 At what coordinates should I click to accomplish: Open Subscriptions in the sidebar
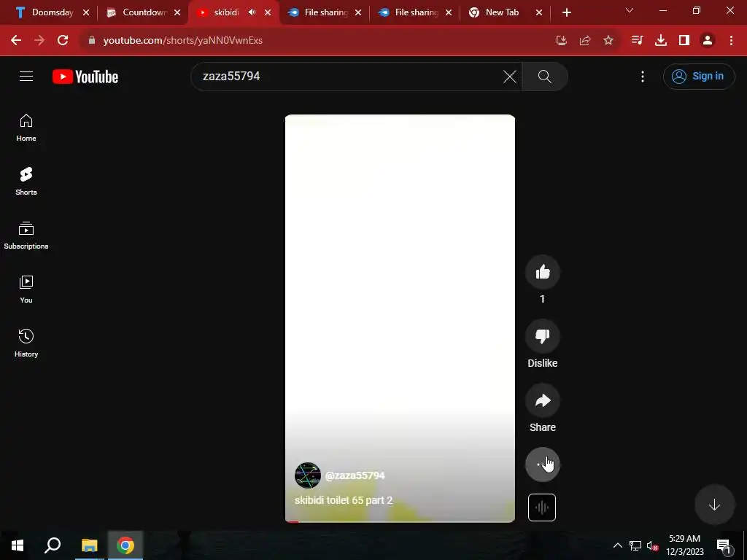26,236
